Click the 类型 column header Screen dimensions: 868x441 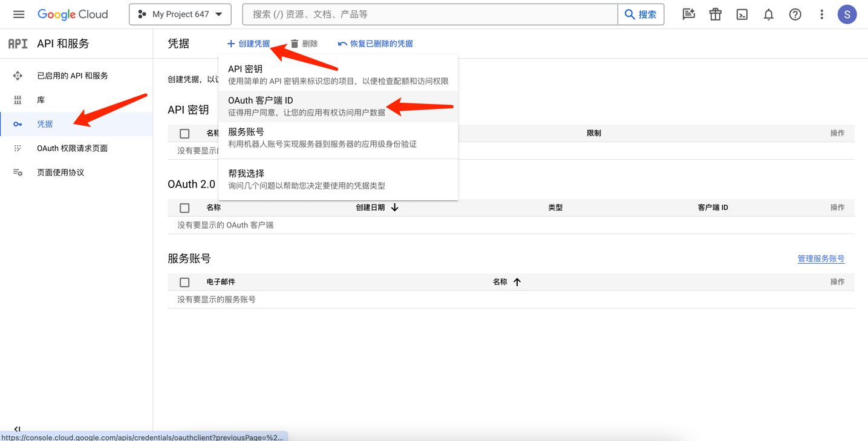pos(555,207)
